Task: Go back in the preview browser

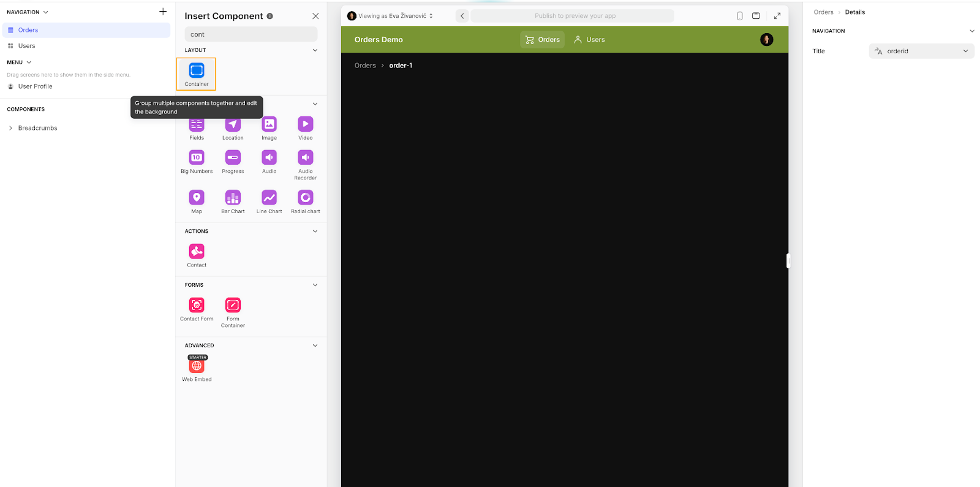Action: (x=462, y=16)
